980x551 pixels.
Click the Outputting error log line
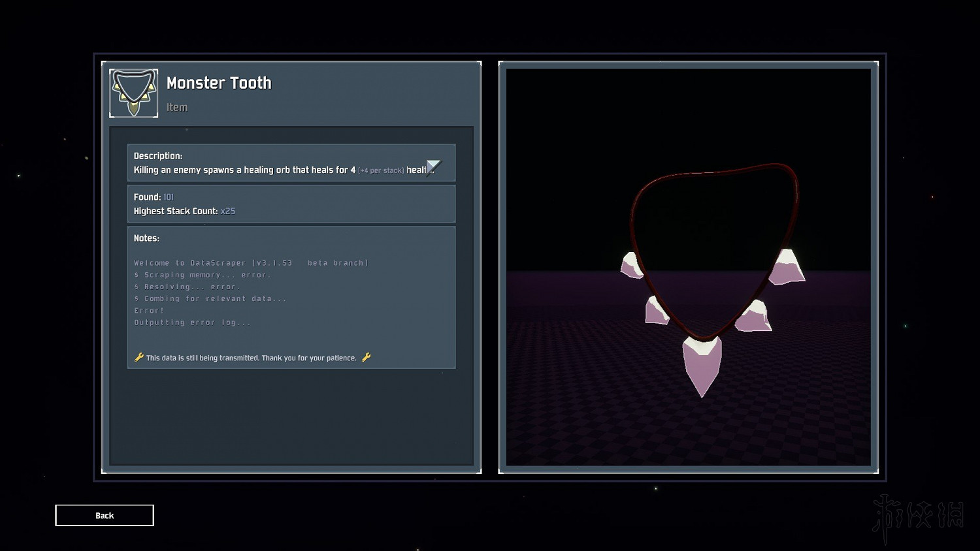coord(192,323)
